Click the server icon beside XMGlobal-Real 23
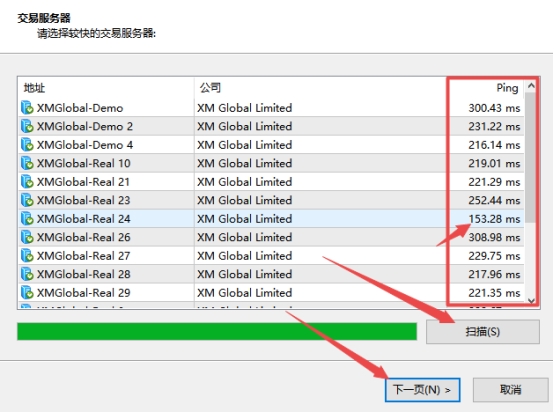This screenshot has height=413, width=554. pos(27,200)
